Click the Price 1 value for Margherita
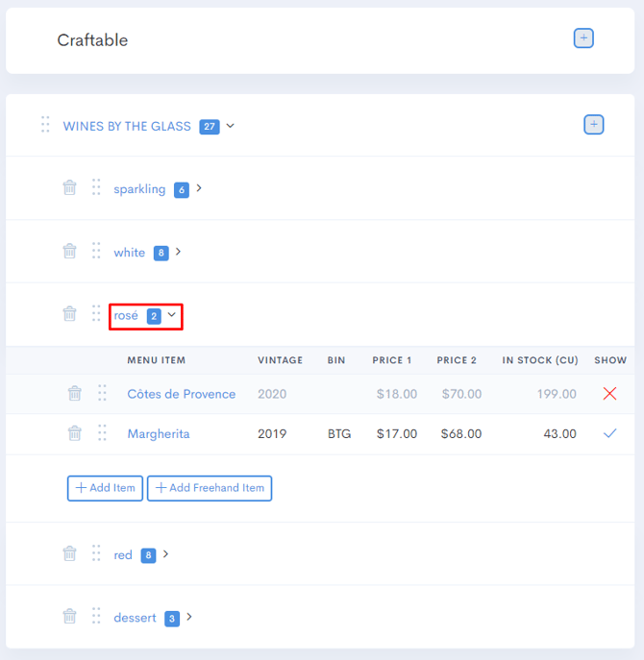The image size is (644, 660). [x=395, y=434]
